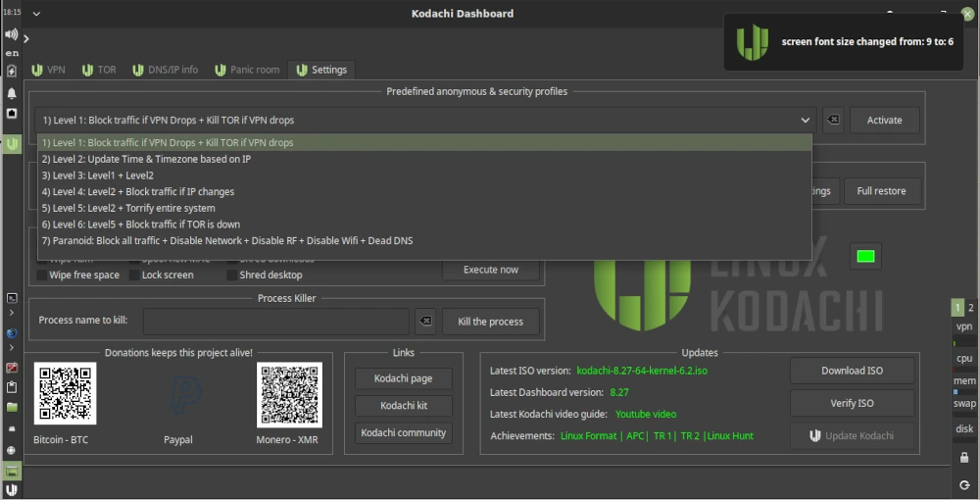Click the Monero donation QR code

point(289,395)
